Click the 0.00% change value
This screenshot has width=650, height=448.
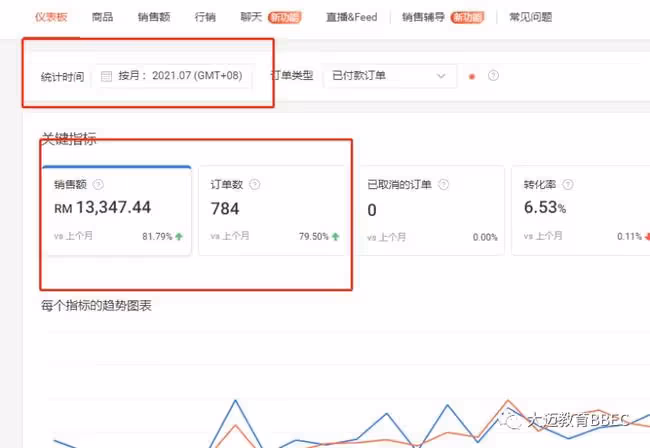point(485,237)
